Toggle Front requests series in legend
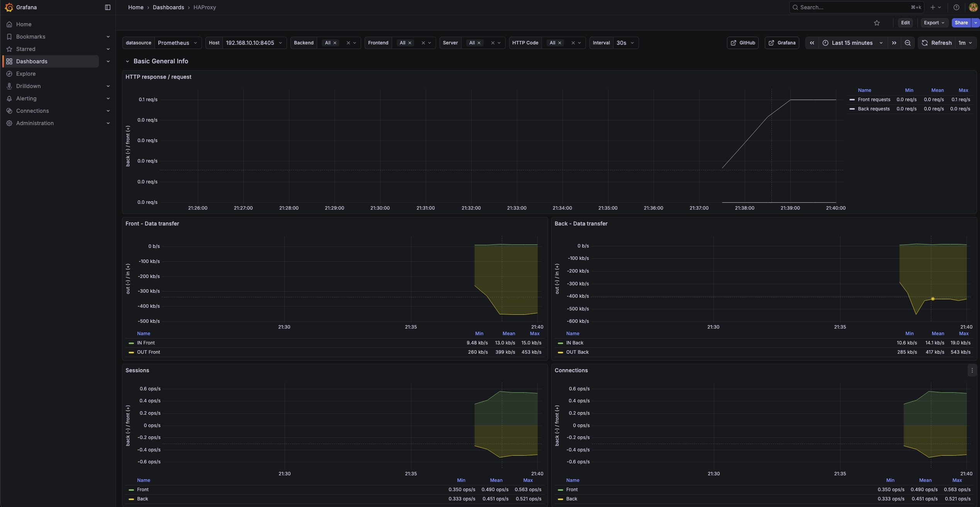Screen dimensions: 980x507 [874, 100]
